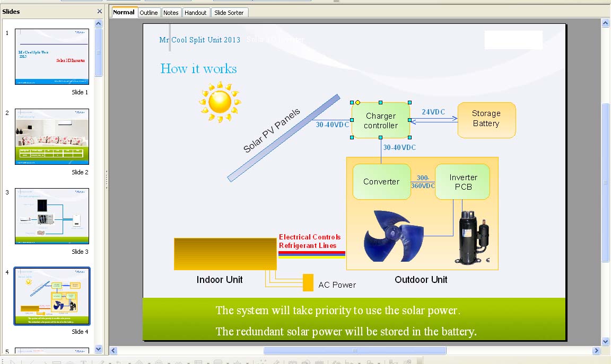Screen dimensions: 611x364
Task: Select the Storage Battery shape
Action: pos(486,120)
